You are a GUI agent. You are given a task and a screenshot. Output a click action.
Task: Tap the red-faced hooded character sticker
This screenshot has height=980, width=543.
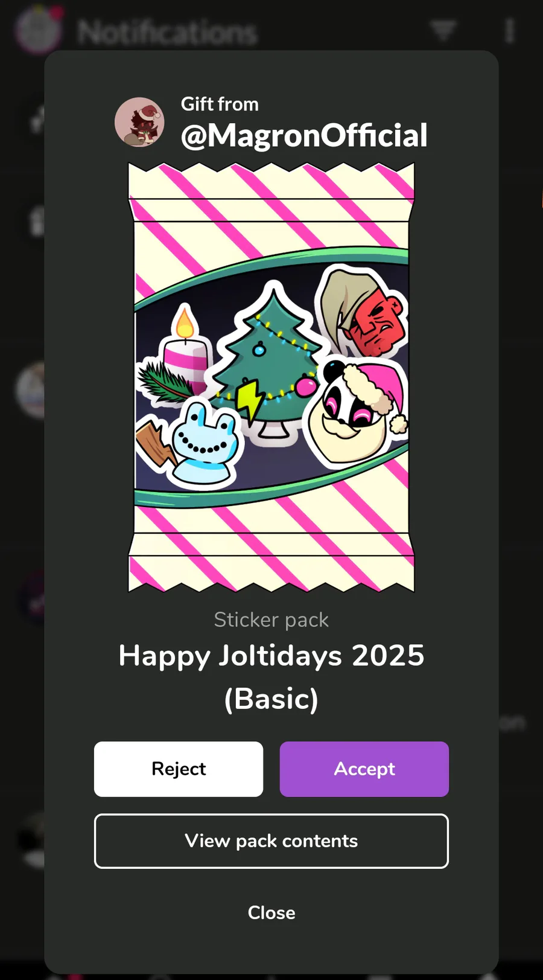coord(361,312)
